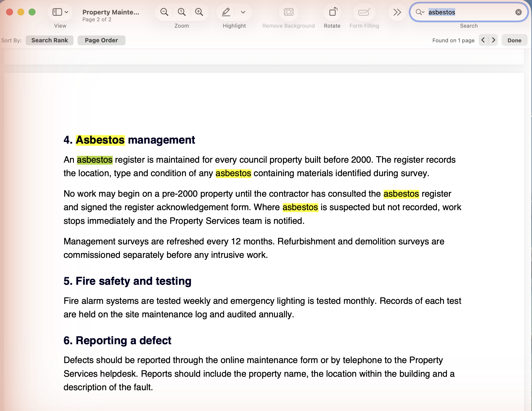The width and height of the screenshot is (532, 411).
Task: Close the window with red button
Action: [10, 12]
